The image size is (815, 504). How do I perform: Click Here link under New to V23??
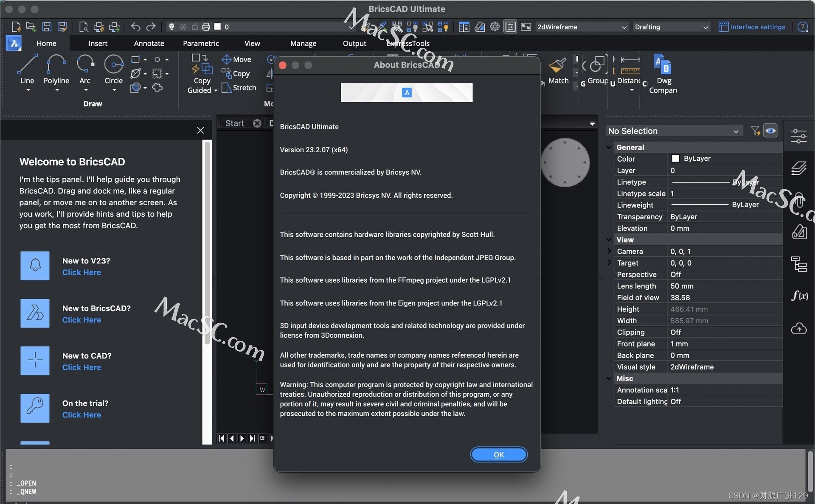point(81,272)
